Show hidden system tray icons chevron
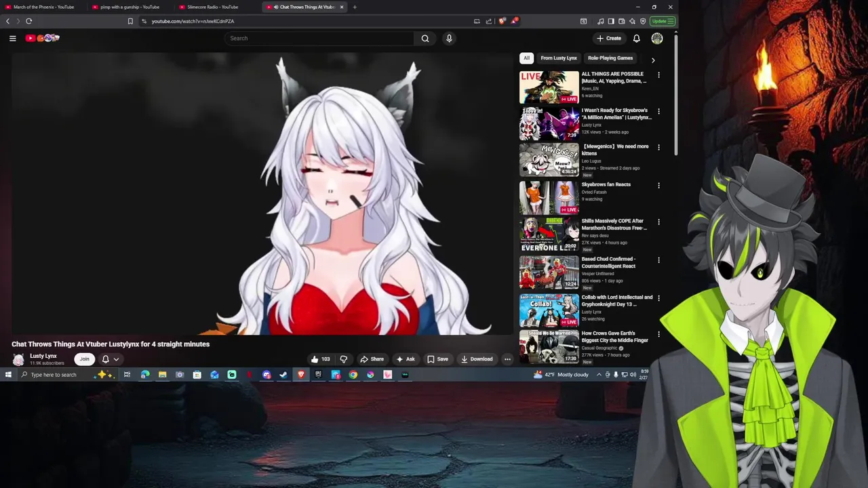 click(x=599, y=375)
